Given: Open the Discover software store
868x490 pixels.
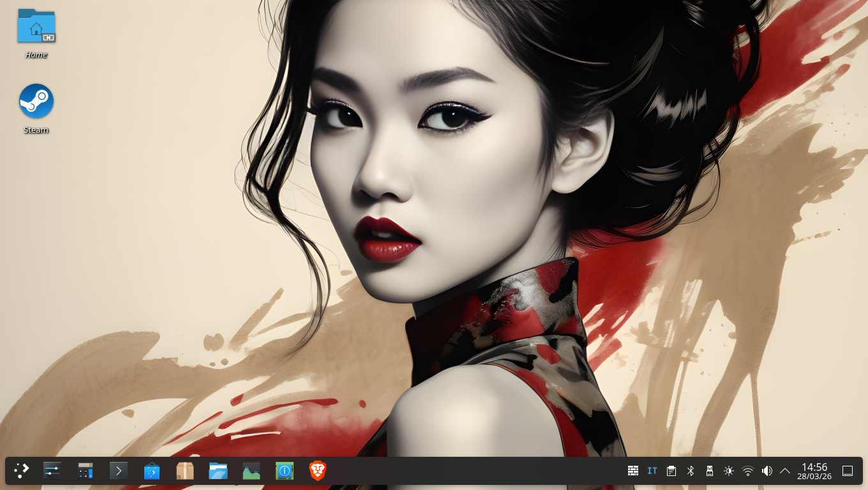Looking at the screenshot, I should coord(152,471).
